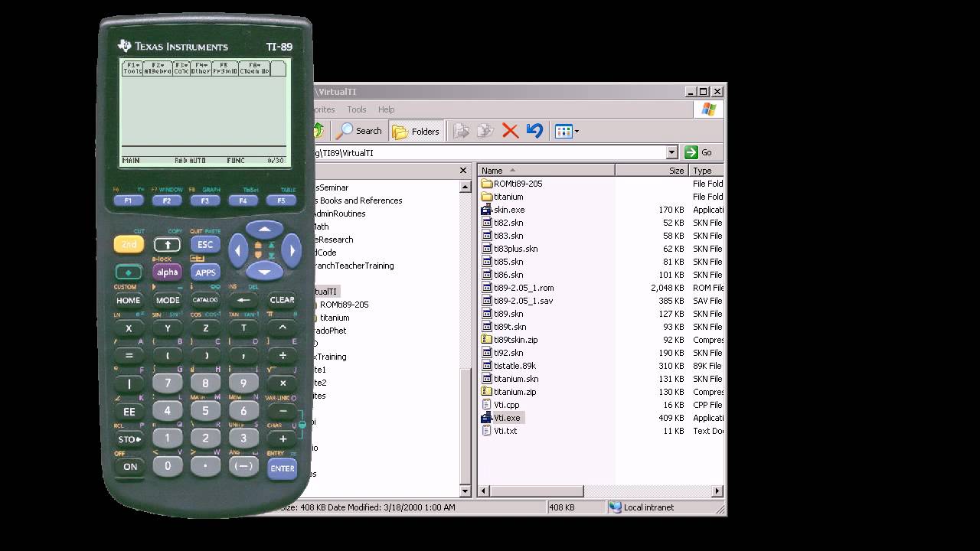
Task: Select ti85.skn file
Action: 502,262
